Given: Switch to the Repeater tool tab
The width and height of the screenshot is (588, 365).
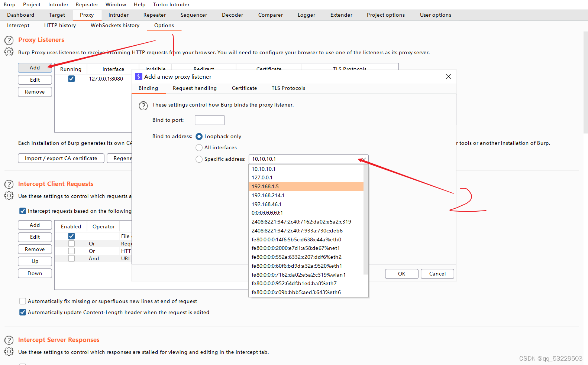Looking at the screenshot, I should (x=155, y=15).
